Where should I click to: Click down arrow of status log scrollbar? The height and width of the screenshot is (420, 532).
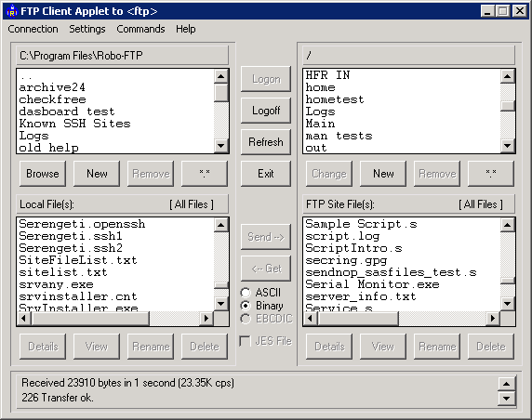click(507, 399)
